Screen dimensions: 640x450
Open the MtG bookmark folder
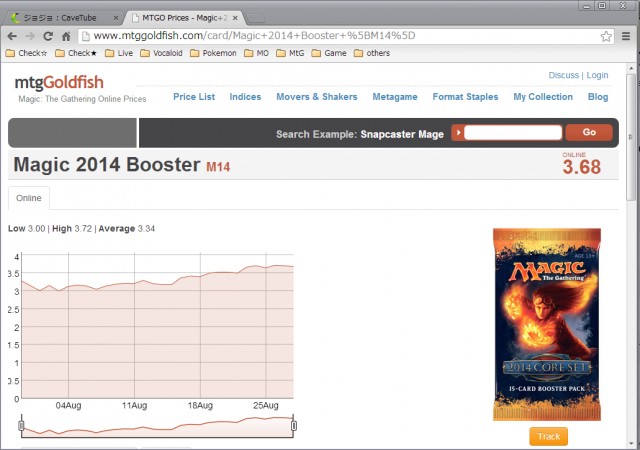coord(290,53)
